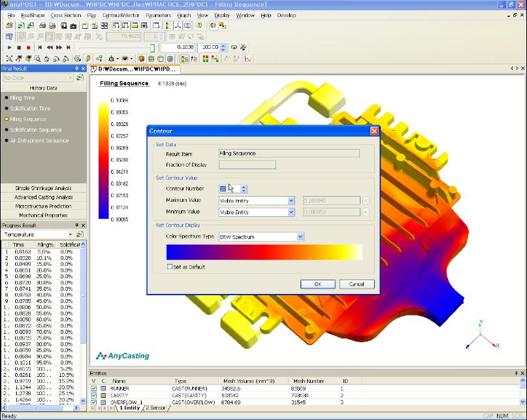This screenshot has height=420, width=527.
Task: Click the red record button
Action: coord(29,48)
